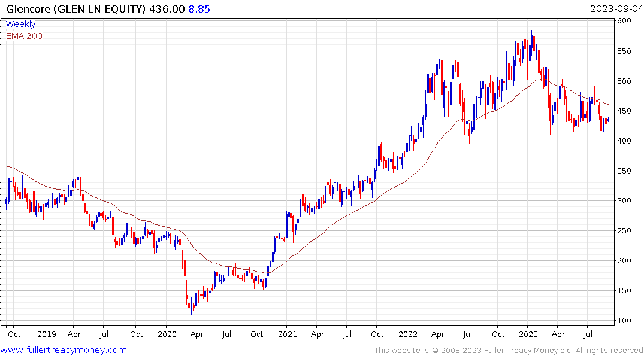Viewport: 644px width, 359px height.
Task: Select the 2022 label on the time axis
Action: [408, 334]
